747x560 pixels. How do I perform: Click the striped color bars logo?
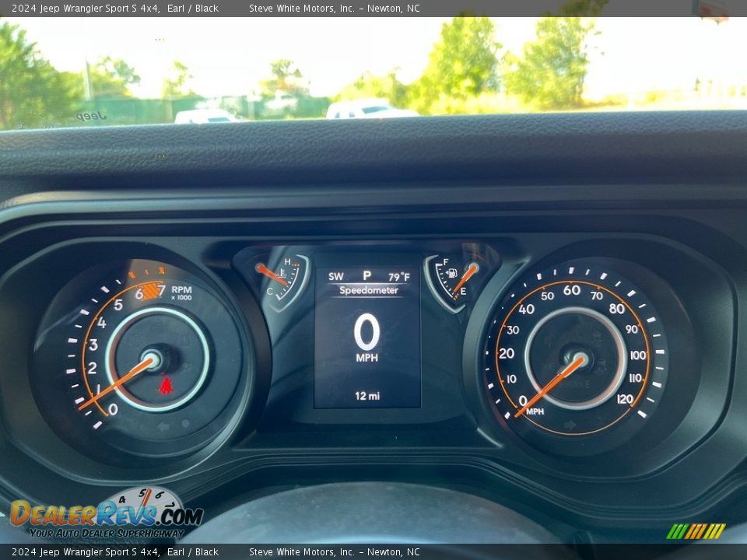pyautogui.click(x=696, y=531)
